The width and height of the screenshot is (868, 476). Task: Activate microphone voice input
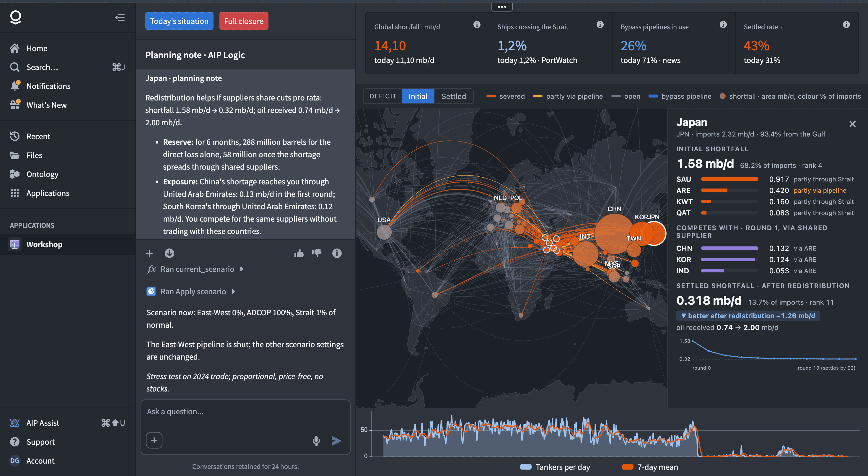point(316,441)
